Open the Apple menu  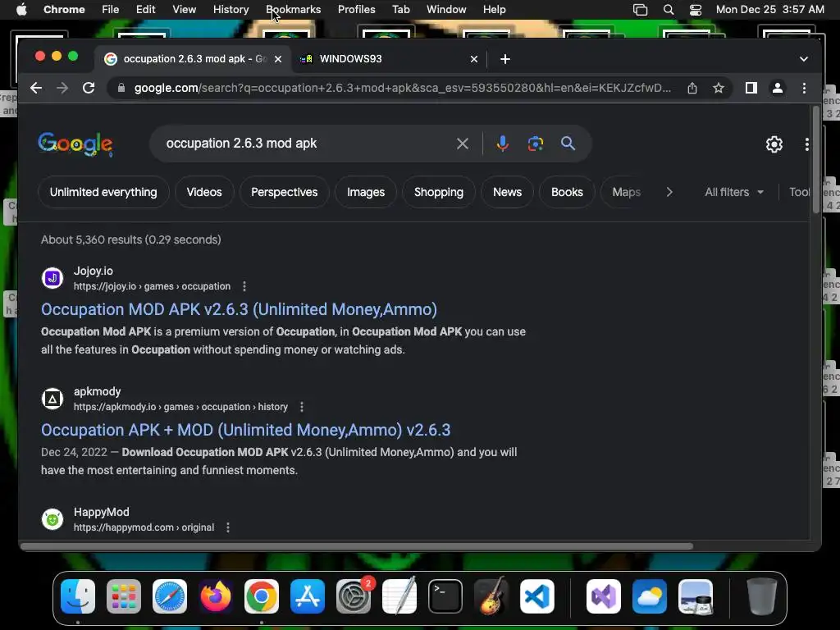tap(21, 10)
